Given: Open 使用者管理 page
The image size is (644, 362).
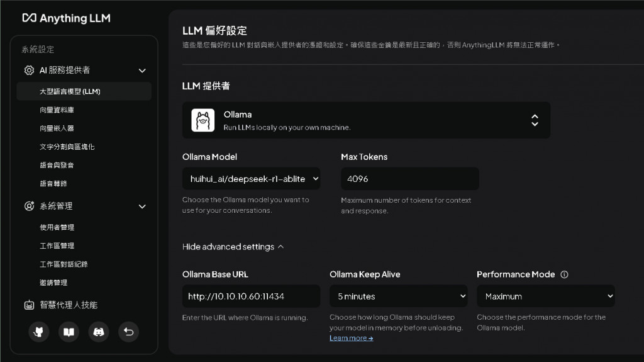Looking at the screenshot, I should pos(57,227).
